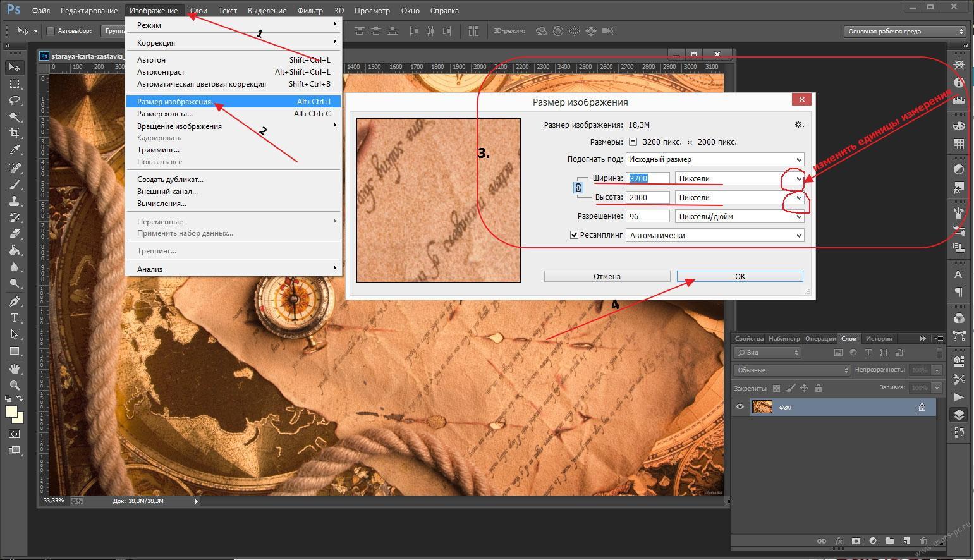974x560 pixels.
Task: Enable the Автовыбор checkbox
Action: (51, 31)
